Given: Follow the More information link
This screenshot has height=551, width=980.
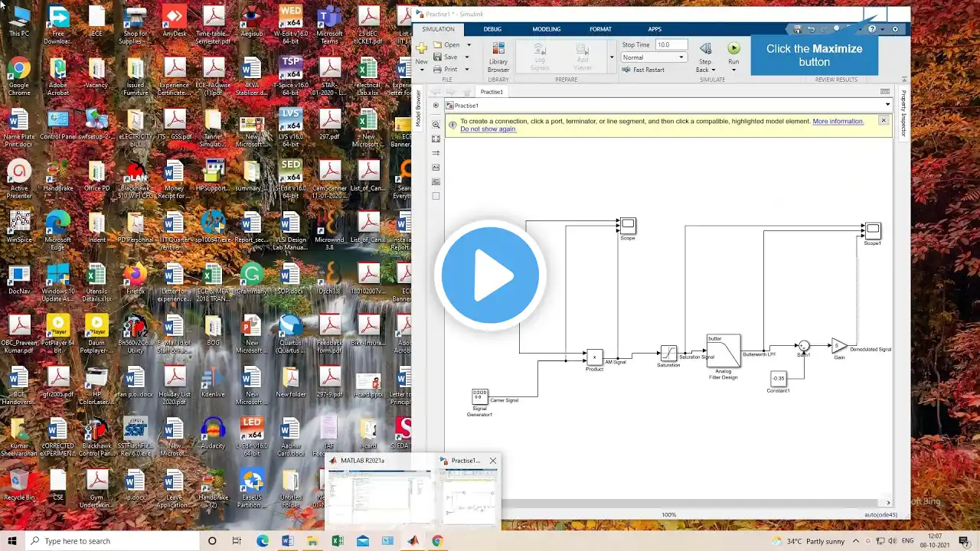Looking at the screenshot, I should [838, 121].
